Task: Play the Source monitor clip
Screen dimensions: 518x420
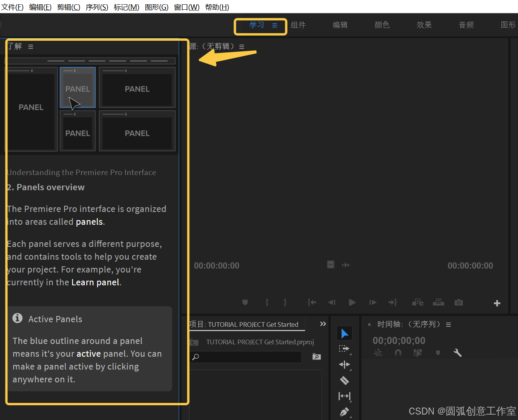Action: click(352, 302)
